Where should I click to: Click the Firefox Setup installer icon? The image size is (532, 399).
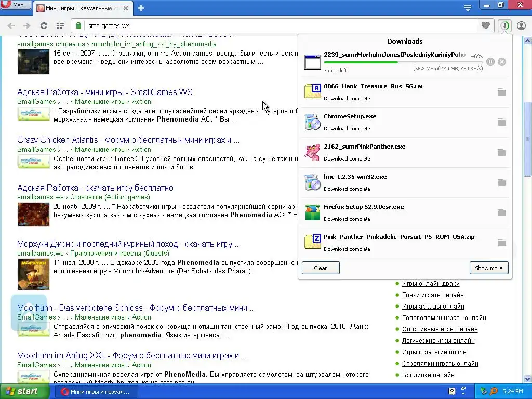pyautogui.click(x=312, y=212)
